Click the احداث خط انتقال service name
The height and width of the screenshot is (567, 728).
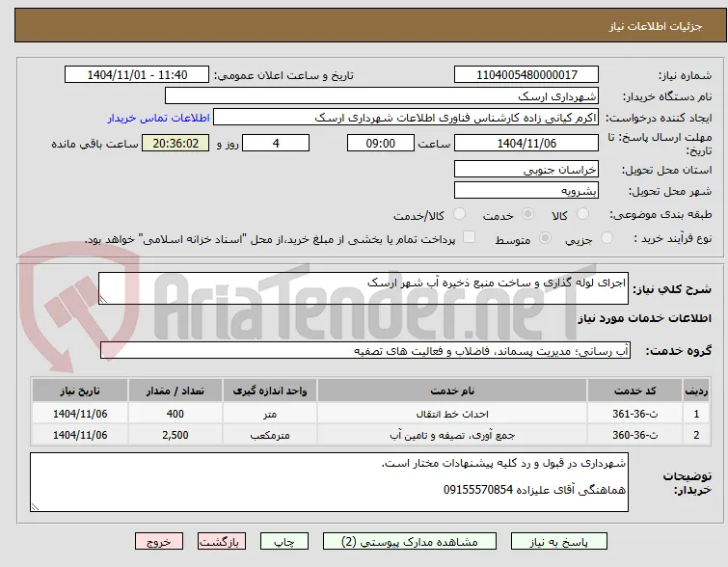click(452, 414)
